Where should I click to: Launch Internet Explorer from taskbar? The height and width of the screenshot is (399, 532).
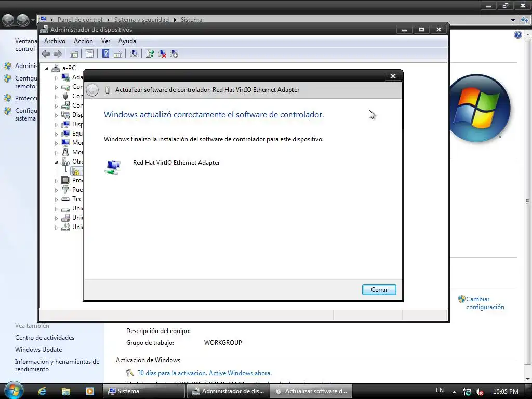(42, 391)
